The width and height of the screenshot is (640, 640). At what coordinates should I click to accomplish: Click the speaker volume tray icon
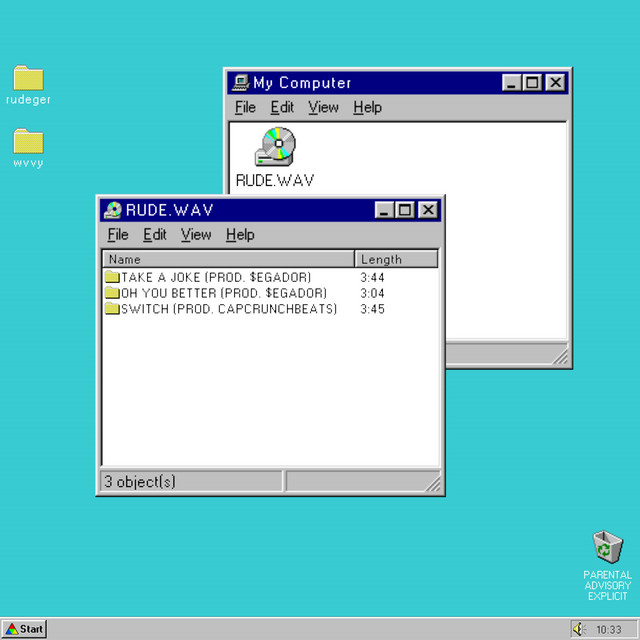coord(579,629)
